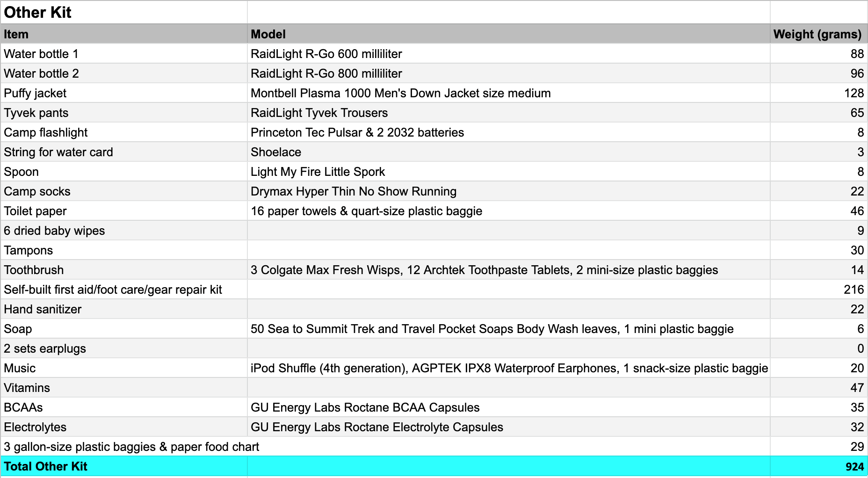The width and height of the screenshot is (868, 478).
Task: Select the Montbell Plasma 1000 jacket cell
Action: point(508,93)
